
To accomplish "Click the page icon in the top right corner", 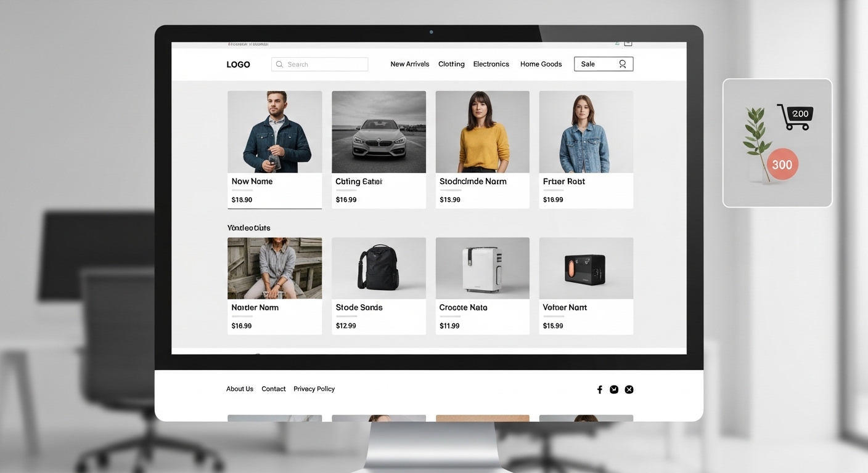I will 628,43.
